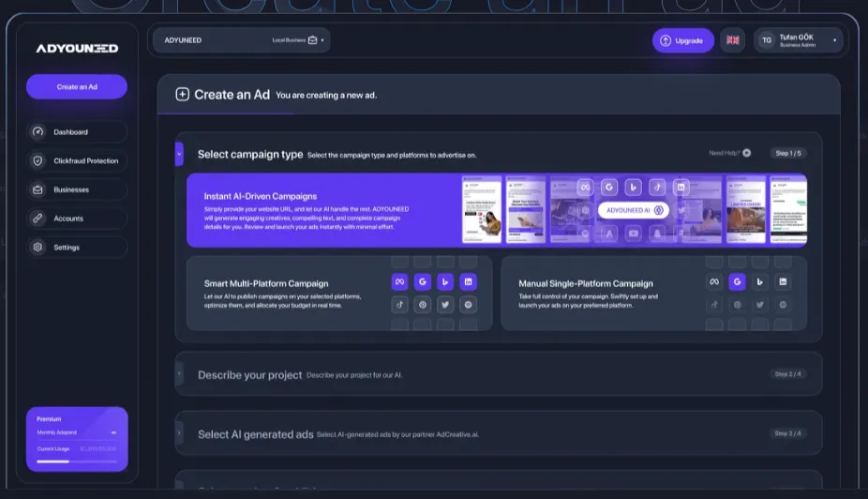Click the Create an Ad sidebar button
868x499 pixels.
click(77, 87)
